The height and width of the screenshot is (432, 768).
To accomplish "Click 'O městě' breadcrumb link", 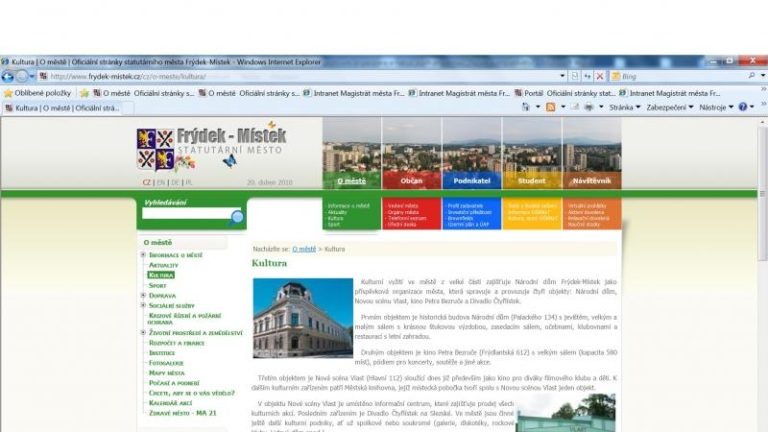I will pos(304,249).
